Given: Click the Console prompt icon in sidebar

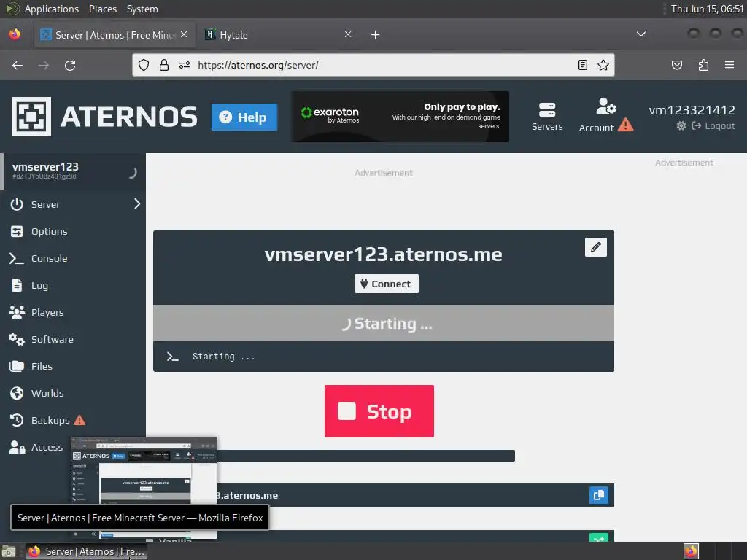Looking at the screenshot, I should point(17,259).
